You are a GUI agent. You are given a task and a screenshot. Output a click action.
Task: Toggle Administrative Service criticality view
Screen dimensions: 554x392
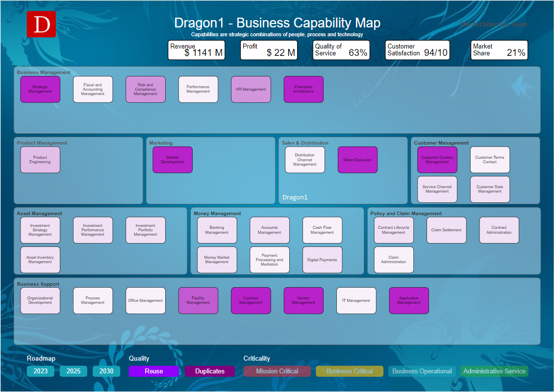pos(494,371)
